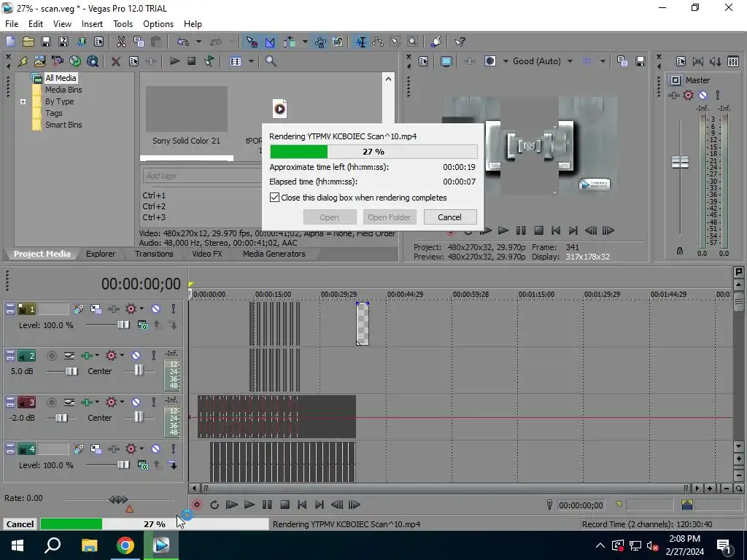The width and height of the screenshot is (747, 560).
Task: Mute video track 1
Action: pyautogui.click(x=156, y=308)
